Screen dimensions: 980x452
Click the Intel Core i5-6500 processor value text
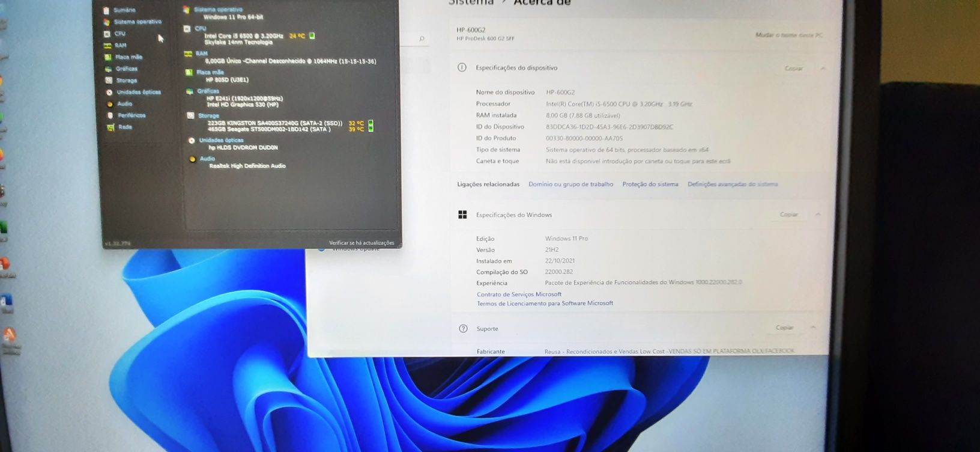pos(619,104)
